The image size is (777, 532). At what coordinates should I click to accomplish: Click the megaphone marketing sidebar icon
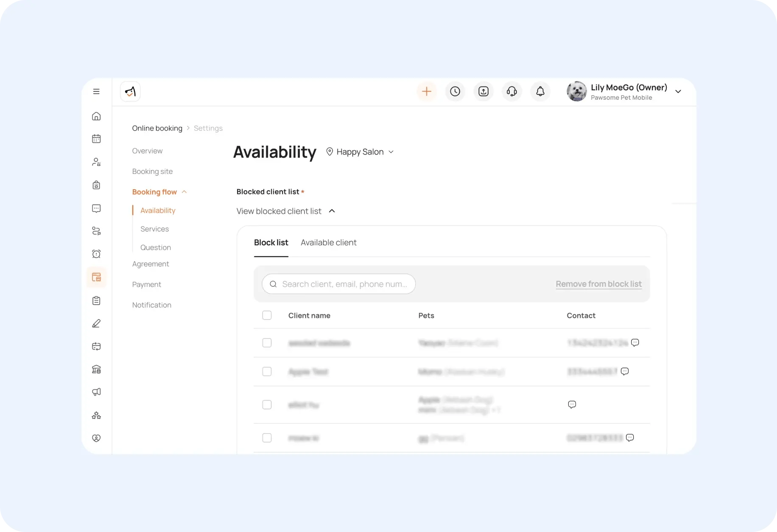point(96,392)
